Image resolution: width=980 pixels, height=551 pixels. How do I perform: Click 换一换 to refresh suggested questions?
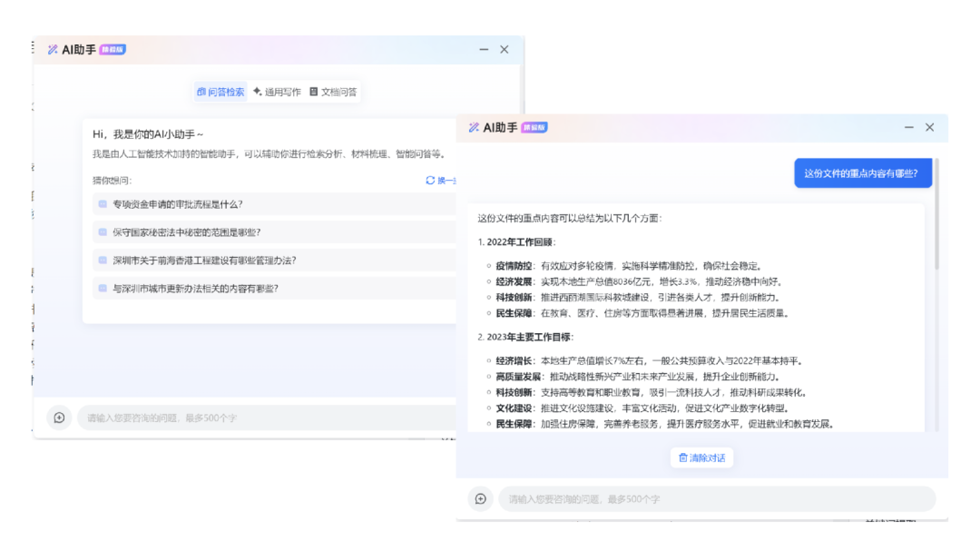(443, 181)
